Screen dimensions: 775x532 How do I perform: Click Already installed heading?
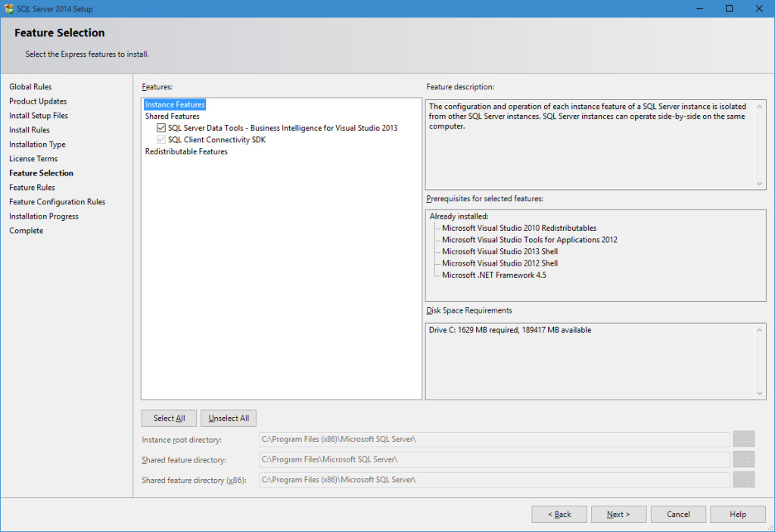click(x=459, y=216)
